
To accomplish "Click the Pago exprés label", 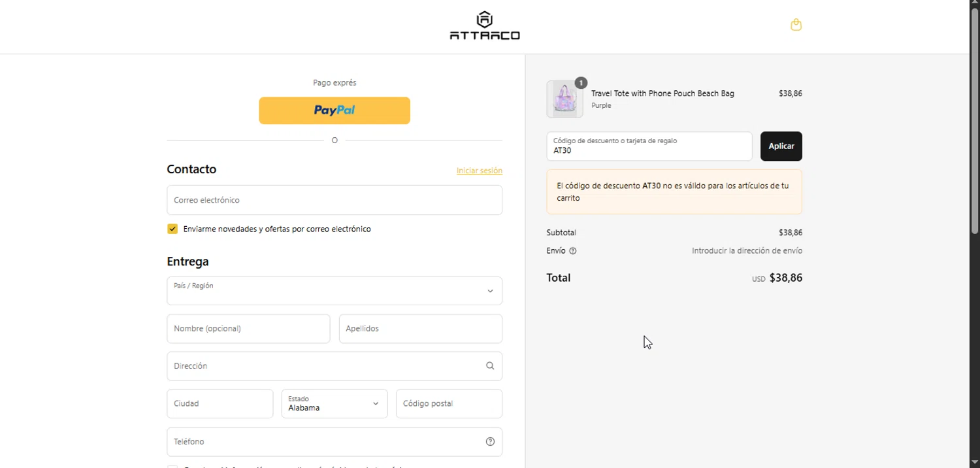I will point(335,83).
